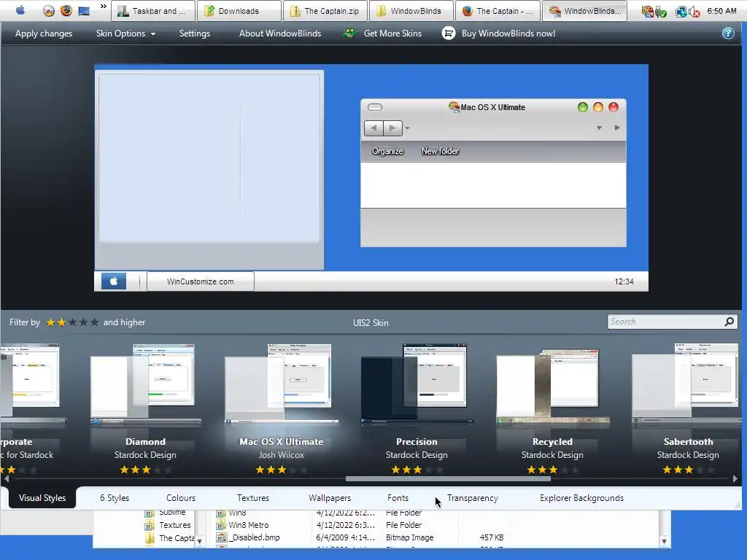This screenshot has height=560, width=747.
Task: Switch to the Colours tab
Action: click(x=181, y=497)
